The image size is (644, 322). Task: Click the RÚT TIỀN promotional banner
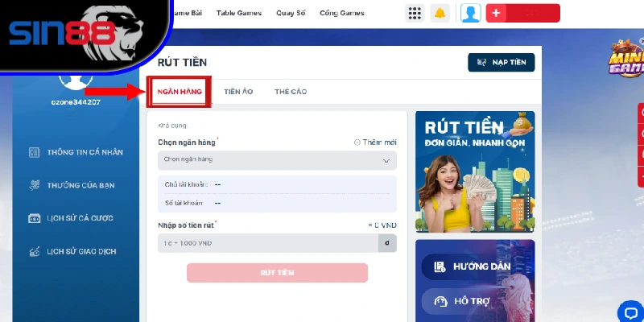[x=475, y=171]
